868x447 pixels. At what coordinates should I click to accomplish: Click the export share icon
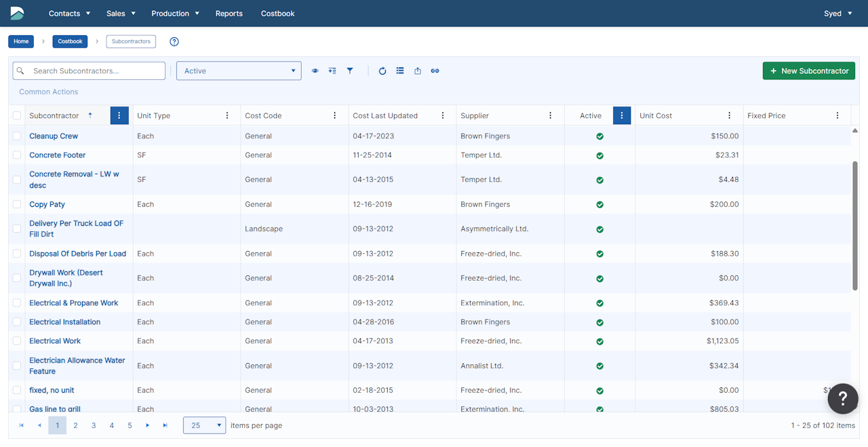pyautogui.click(x=418, y=71)
